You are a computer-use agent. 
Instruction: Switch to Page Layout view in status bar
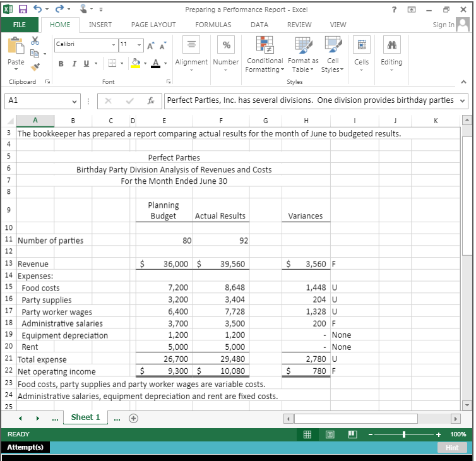[x=330, y=434]
